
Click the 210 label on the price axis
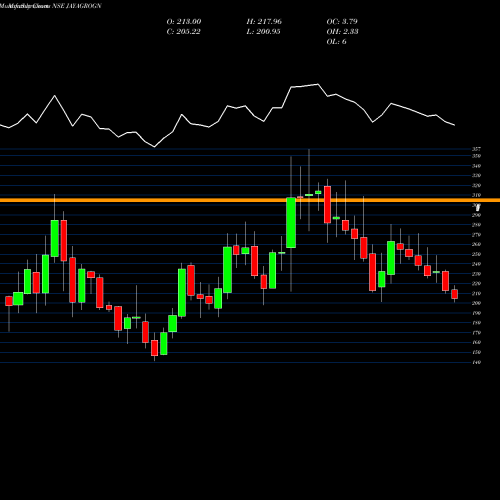click(476, 294)
